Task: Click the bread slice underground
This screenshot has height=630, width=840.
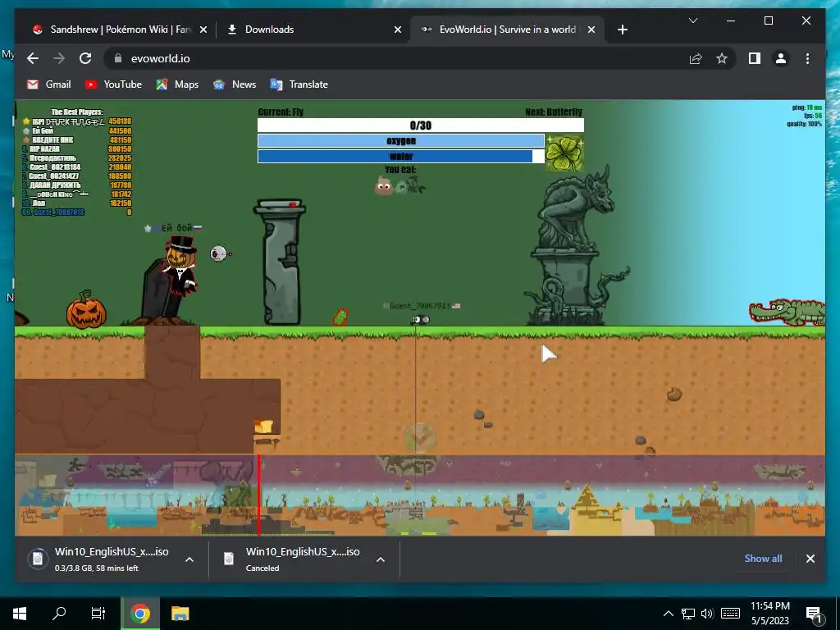Action: [263, 427]
